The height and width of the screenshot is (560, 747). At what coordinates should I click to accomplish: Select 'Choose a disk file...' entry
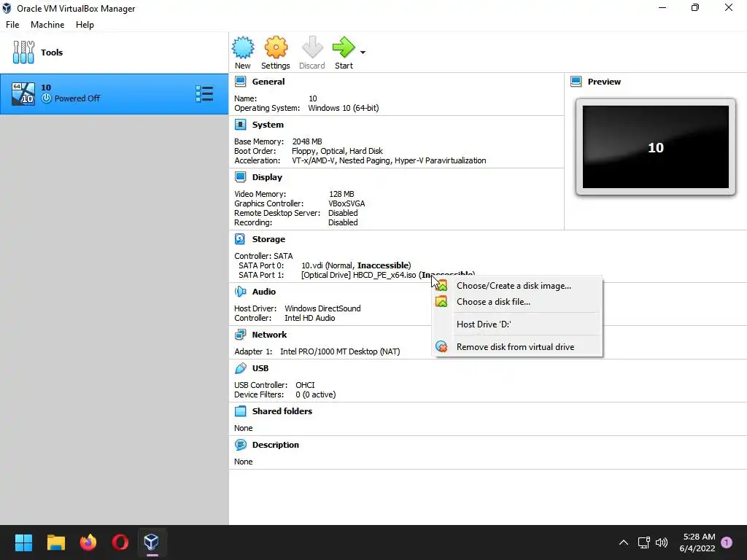tap(517, 301)
